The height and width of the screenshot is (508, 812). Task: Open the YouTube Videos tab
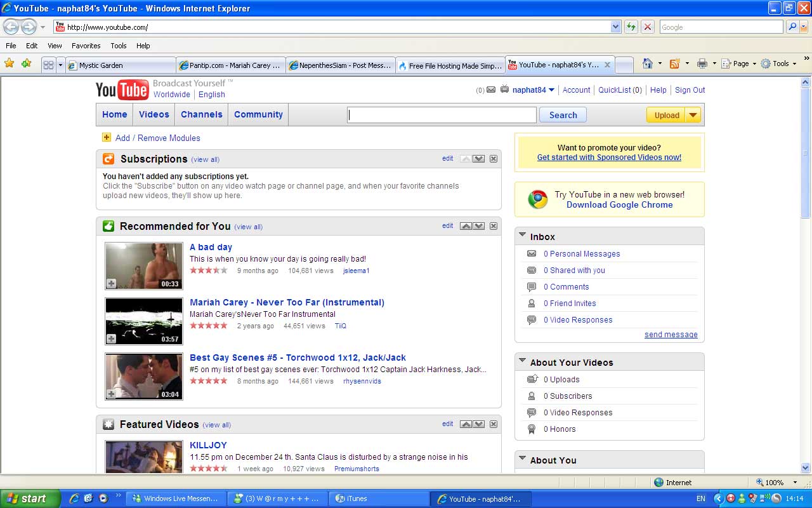tap(154, 114)
